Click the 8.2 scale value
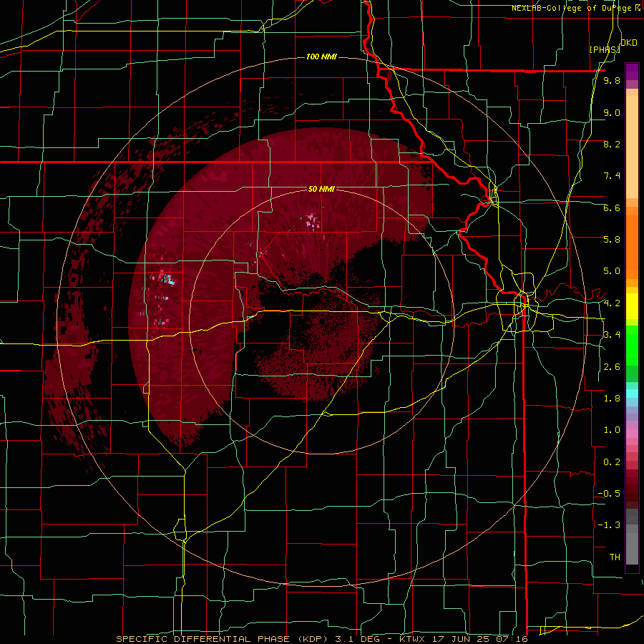This screenshot has height=644, width=644. [x=612, y=144]
